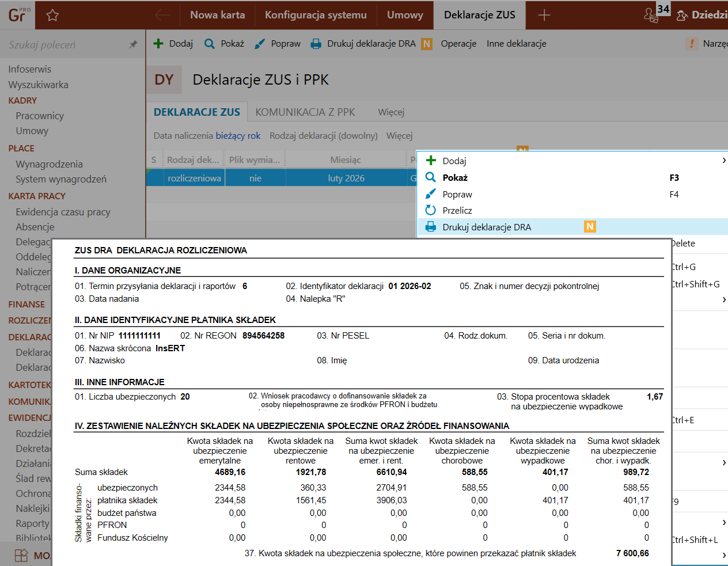Open the KOMUNIKACJA Z PPK tab
728x566 pixels.
click(305, 112)
